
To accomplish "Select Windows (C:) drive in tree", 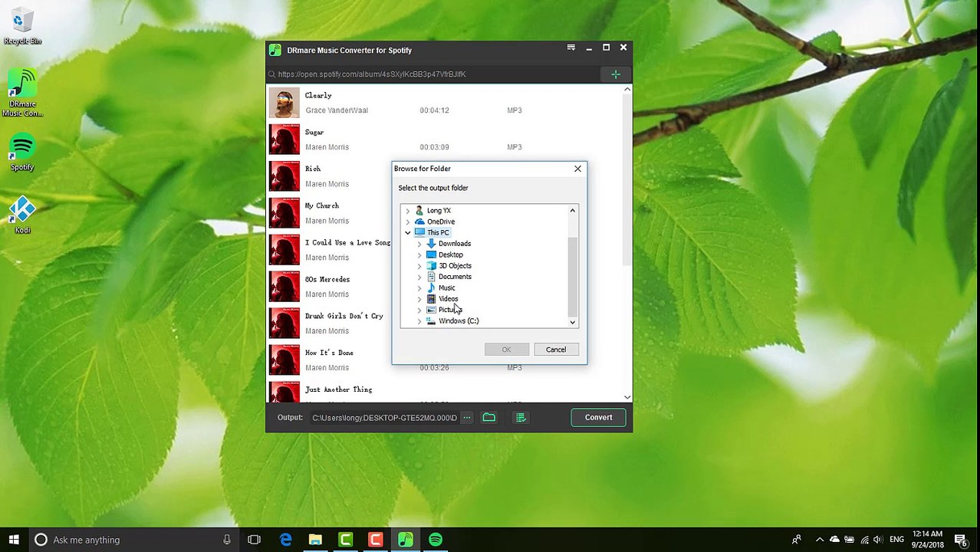I will (459, 321).
